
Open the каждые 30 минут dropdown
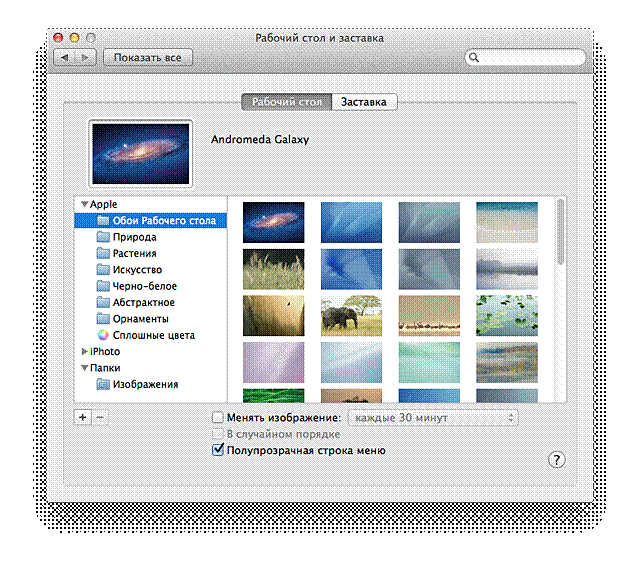click(x=433, y=418)
